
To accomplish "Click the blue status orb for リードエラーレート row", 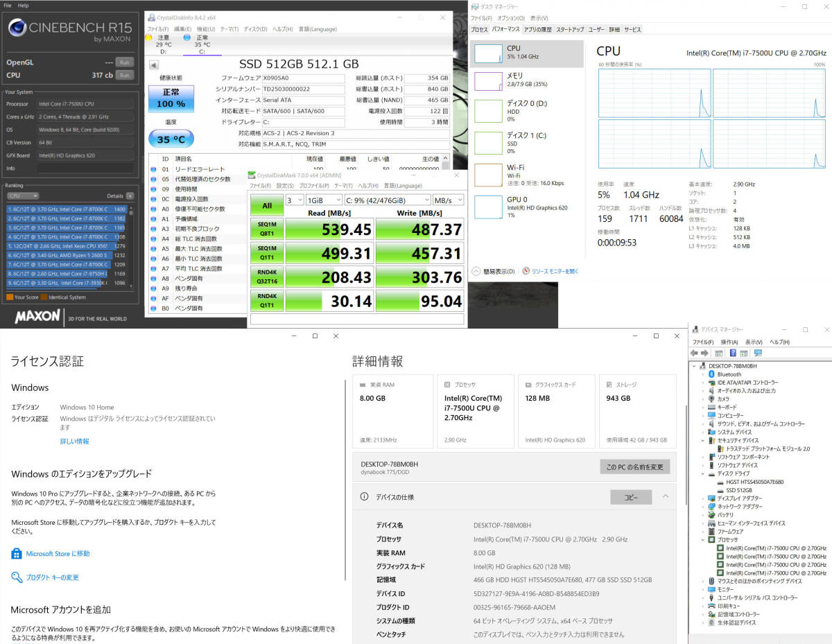I will [x=154, y=169].
